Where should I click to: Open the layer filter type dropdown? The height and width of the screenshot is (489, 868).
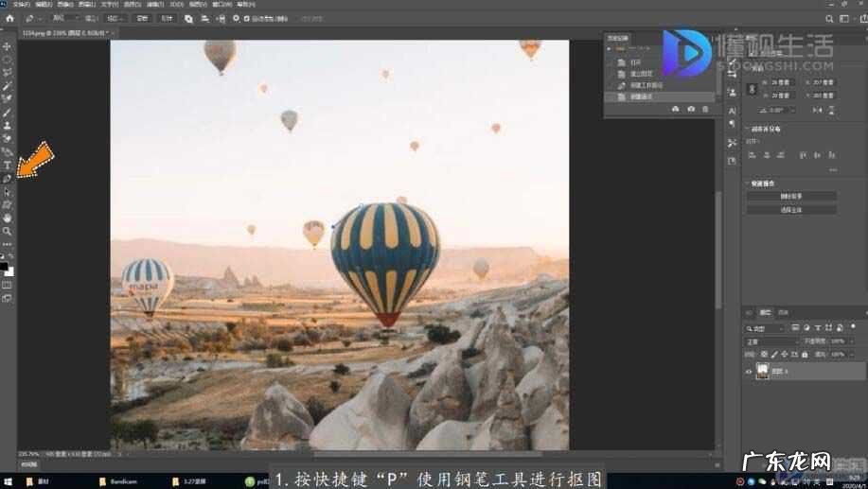[769, 327]
